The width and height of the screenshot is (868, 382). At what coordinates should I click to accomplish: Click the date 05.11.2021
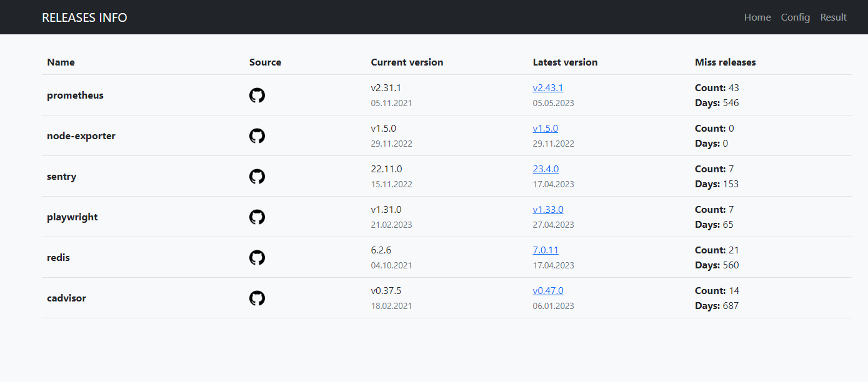tap(392, 103)
